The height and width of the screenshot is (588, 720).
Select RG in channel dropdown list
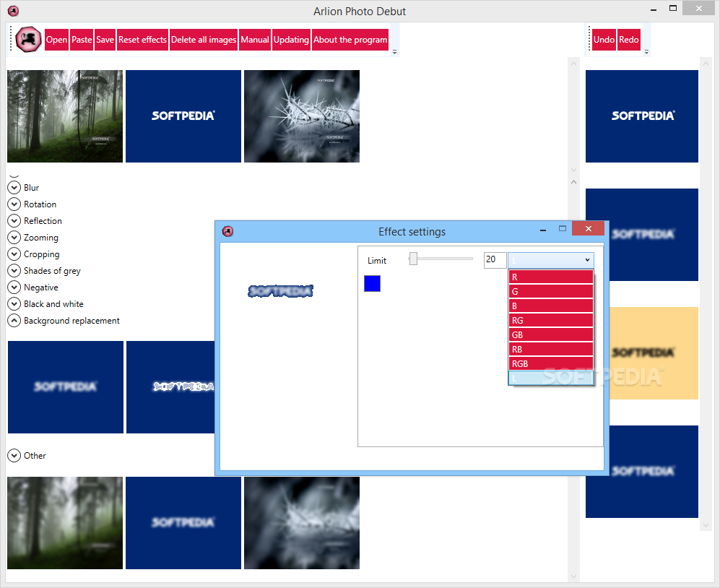(550, 320)
